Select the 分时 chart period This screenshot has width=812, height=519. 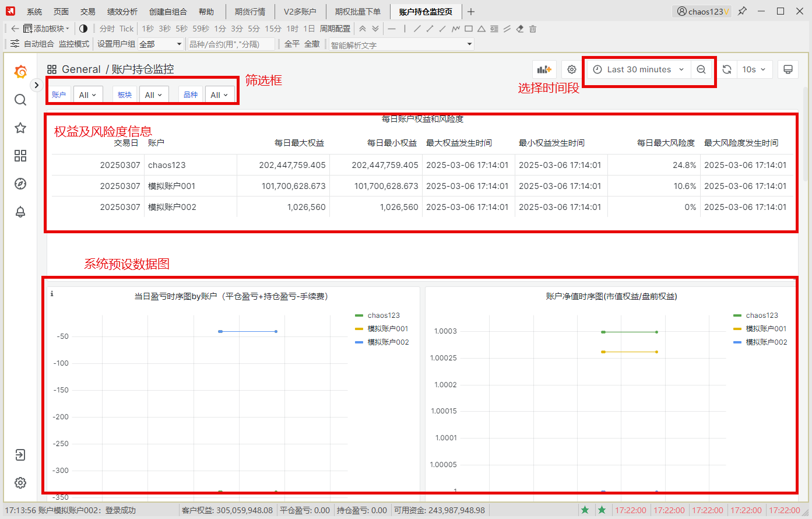(x=107, y=29)
